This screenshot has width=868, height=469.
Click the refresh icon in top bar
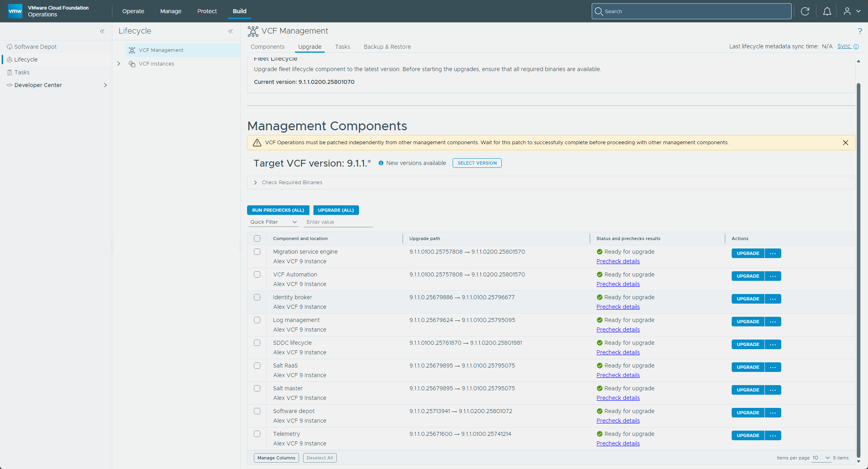tap(805, 11)
